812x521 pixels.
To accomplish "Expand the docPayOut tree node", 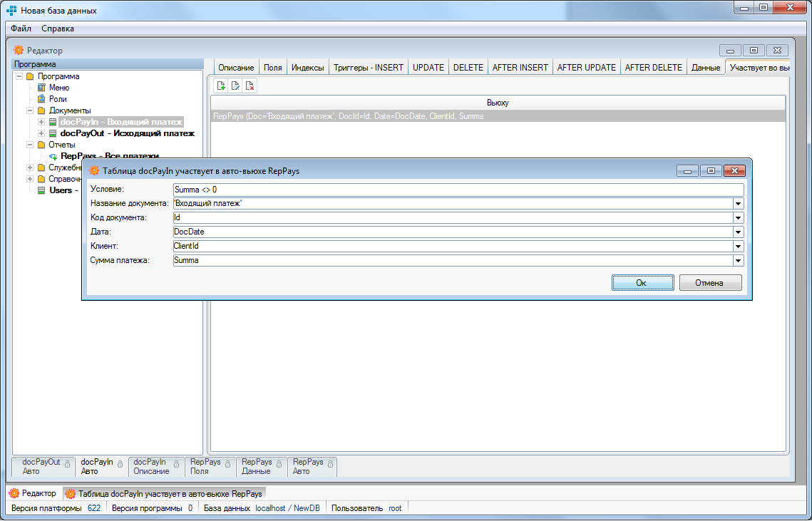I will click(x=41, y=133).
